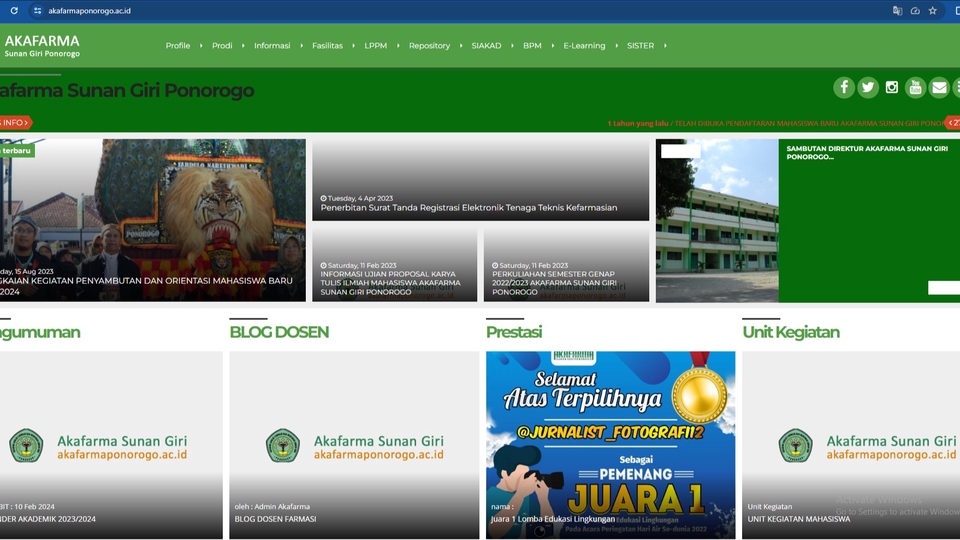This screenshot has width=960, height=540.
Task: Expand the arrow next to BPM
Action: point(552,45)
